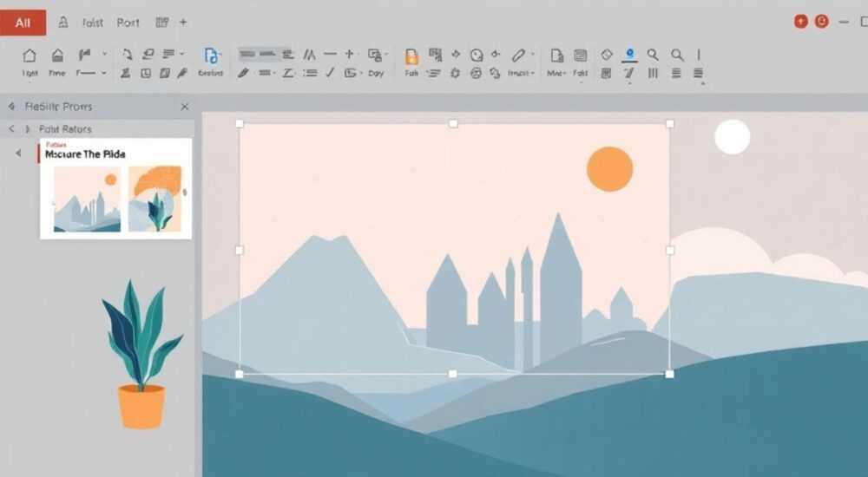Click the filled house icon above Time
The height and width of the screenshot is (477, 868).
tap(57, 55)
